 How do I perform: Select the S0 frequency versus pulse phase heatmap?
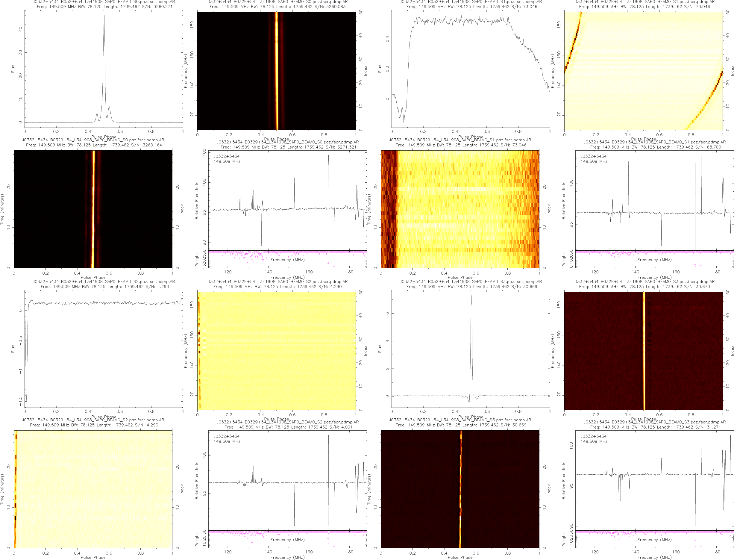276,71
